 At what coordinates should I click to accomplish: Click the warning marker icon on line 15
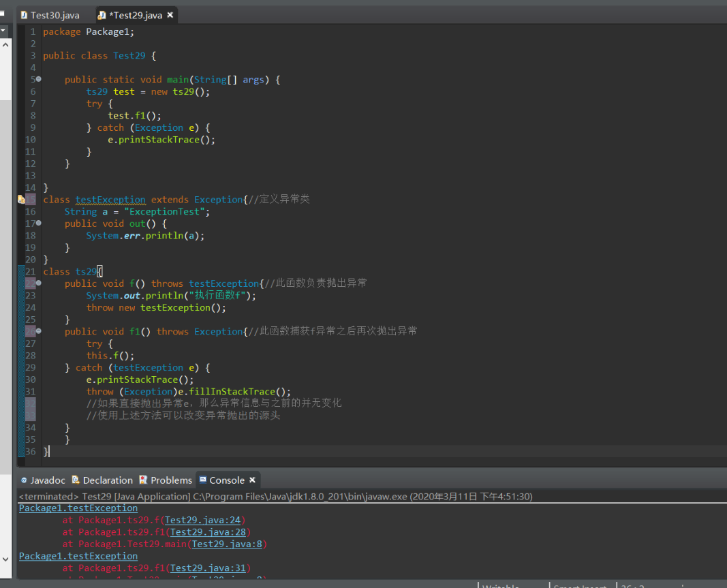21,200
